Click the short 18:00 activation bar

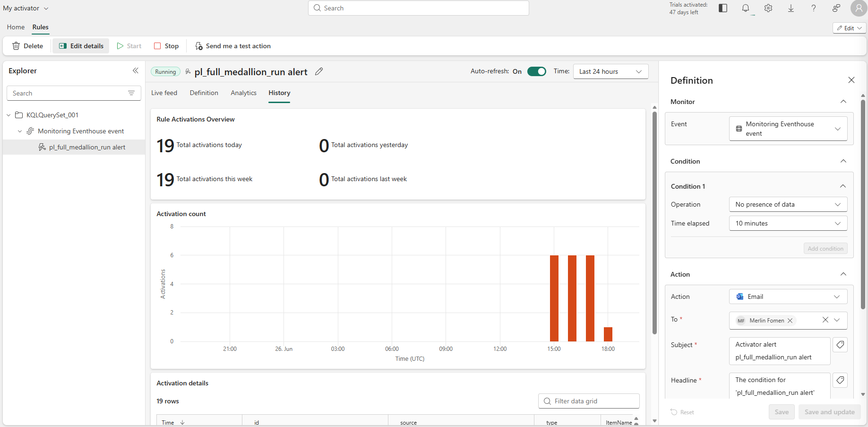pyautogui.click(x=608, y=334)
